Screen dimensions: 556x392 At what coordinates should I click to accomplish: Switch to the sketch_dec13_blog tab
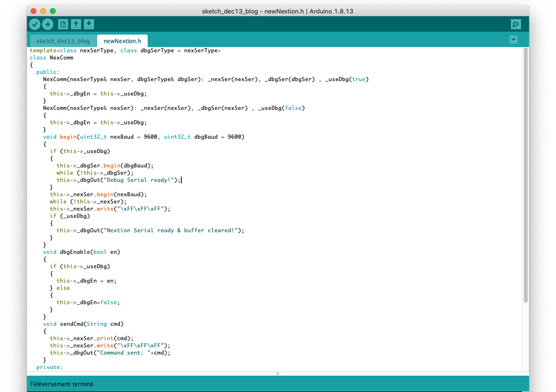click(63, 41)
